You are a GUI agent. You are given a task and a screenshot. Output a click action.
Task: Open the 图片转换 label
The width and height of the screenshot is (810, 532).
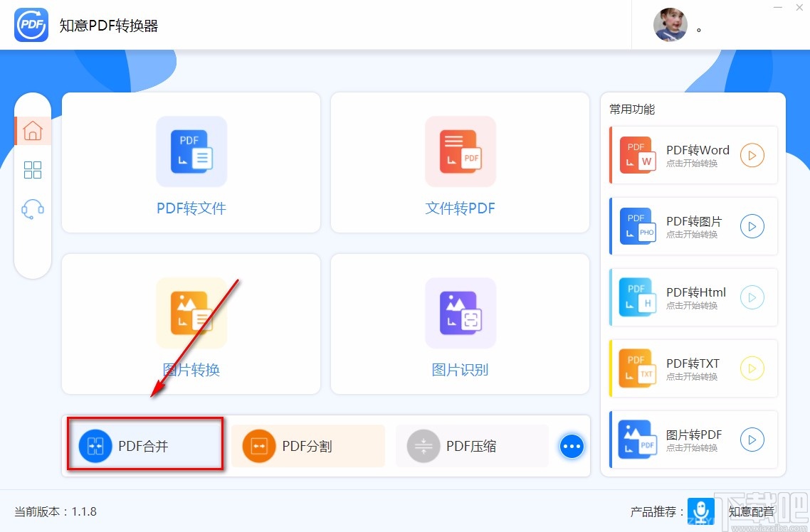click(191, 370)
